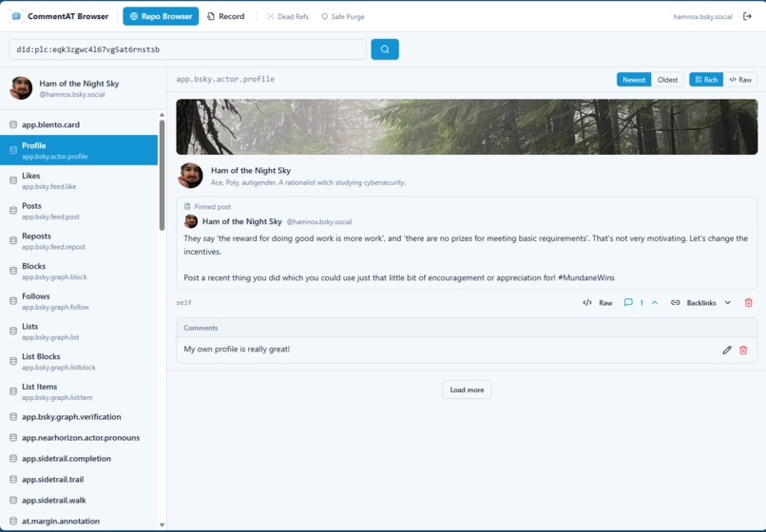This screenshot has width=766, height=532.
Task: Click the Load more button
Action: pos(467,389)
